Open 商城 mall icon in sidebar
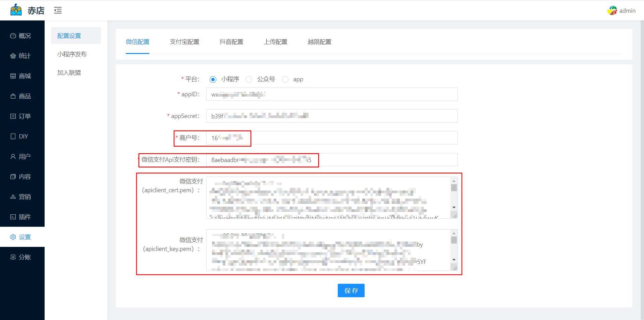Image resolution: width=644 pixels, height=320 pixels. click(13, 76)
